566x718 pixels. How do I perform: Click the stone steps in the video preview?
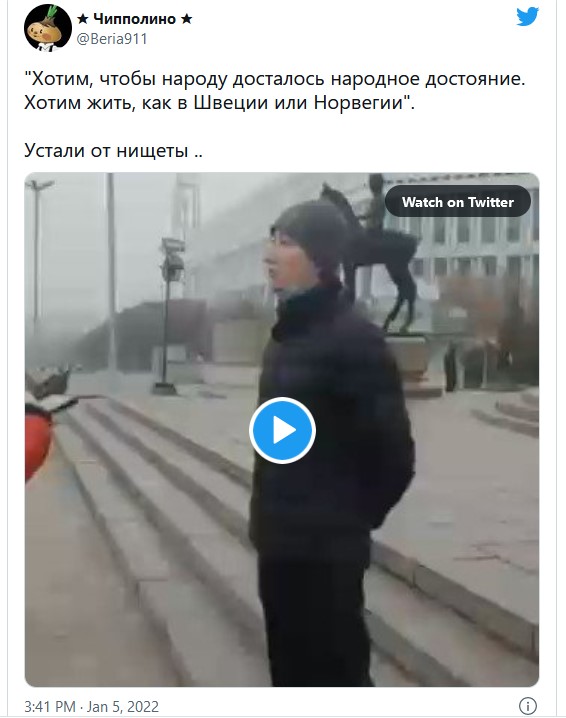[x=151, y=527]
